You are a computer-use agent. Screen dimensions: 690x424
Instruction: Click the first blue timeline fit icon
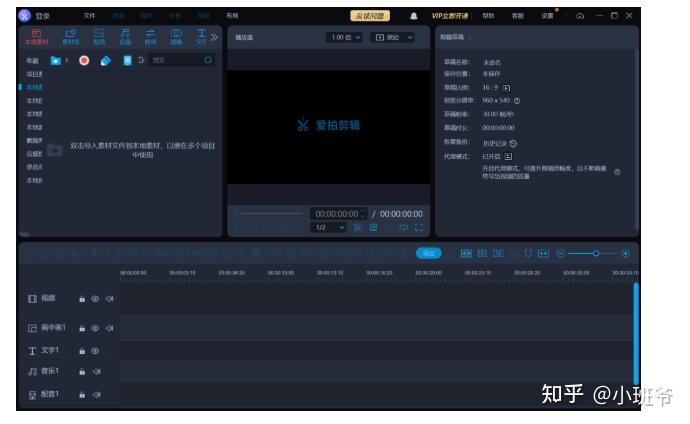[466, 253]
